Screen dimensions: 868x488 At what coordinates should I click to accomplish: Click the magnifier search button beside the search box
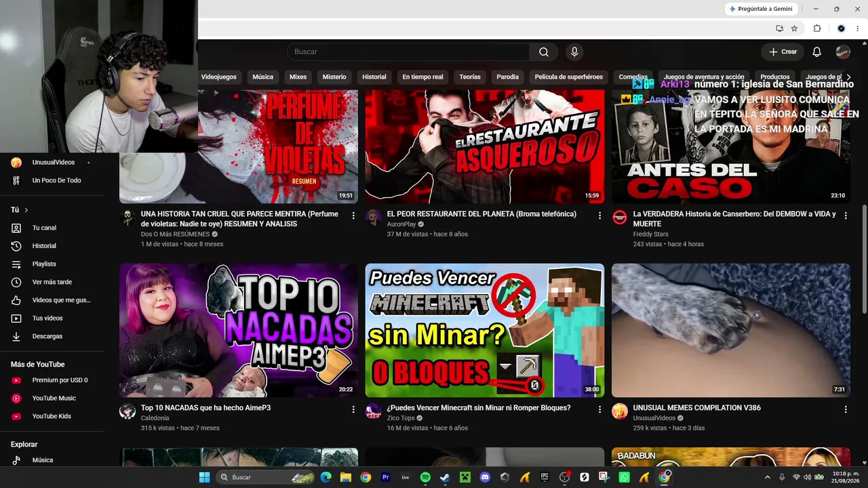544,52
